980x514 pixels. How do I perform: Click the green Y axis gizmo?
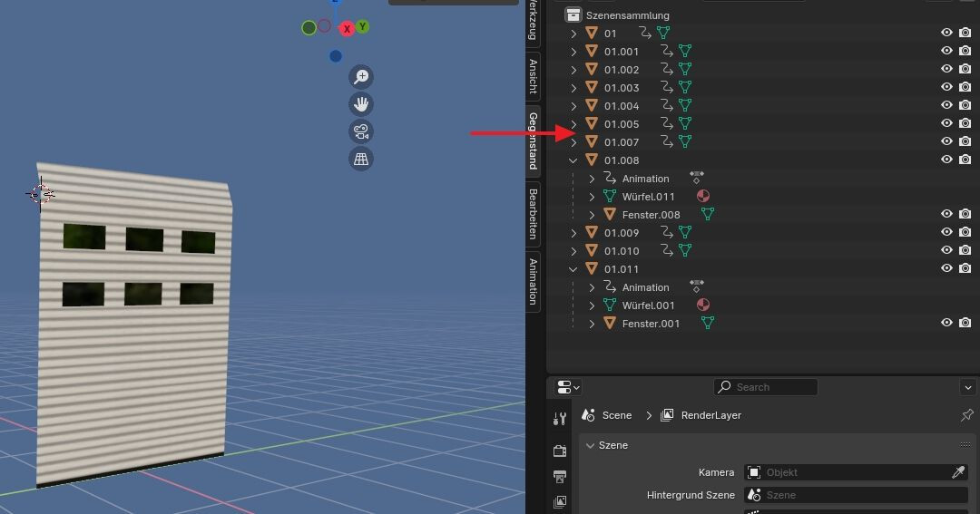click(x=362, y=27)
